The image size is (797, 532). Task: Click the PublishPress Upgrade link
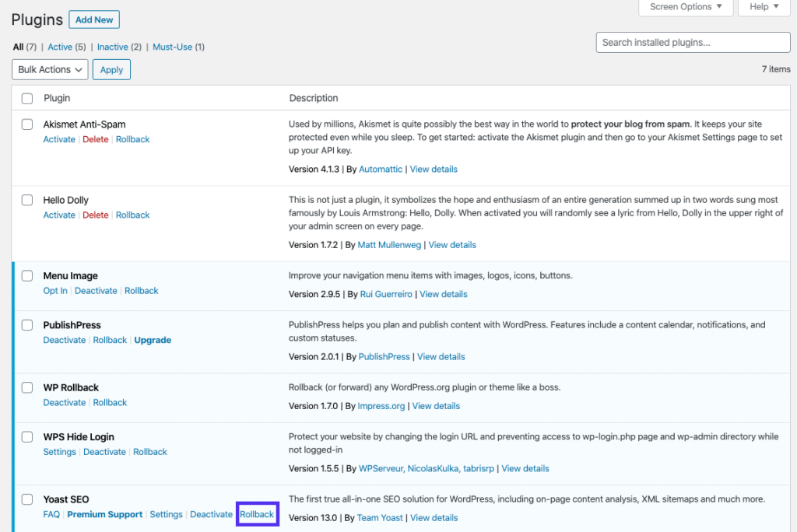[153, 340]
